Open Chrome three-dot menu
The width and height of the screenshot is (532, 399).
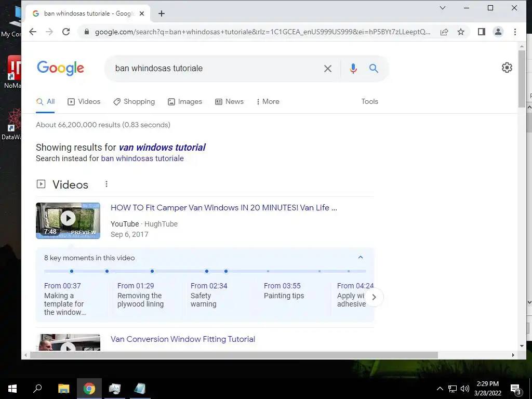pyautogui.click(x=515, y=32)
